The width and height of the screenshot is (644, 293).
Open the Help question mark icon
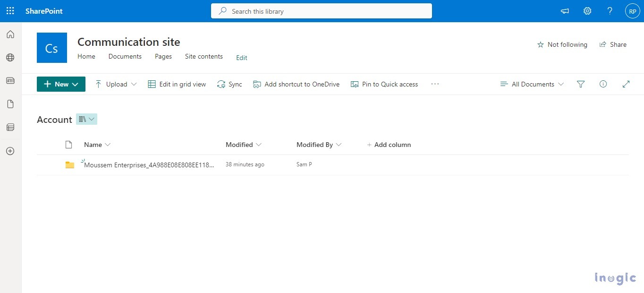click(x=610, y=11)
